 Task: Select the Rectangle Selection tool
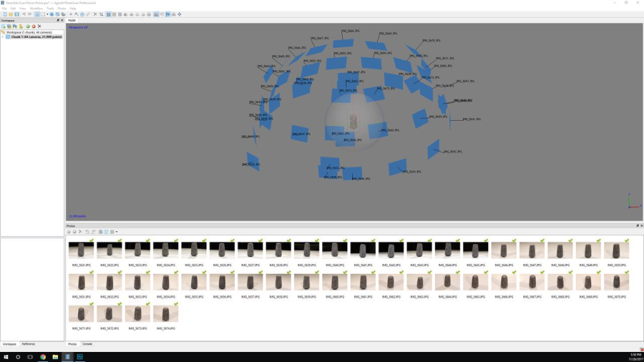(43, 14)
